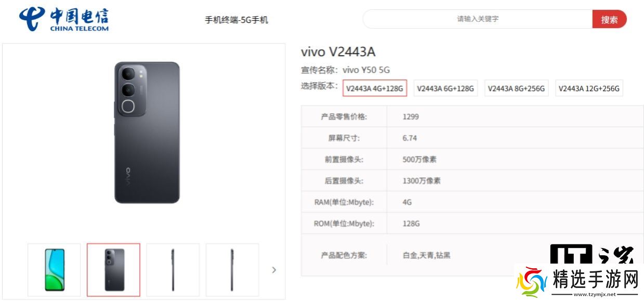
Task: Focus the 请输入关键字 search field
Action: click(478, 19)
